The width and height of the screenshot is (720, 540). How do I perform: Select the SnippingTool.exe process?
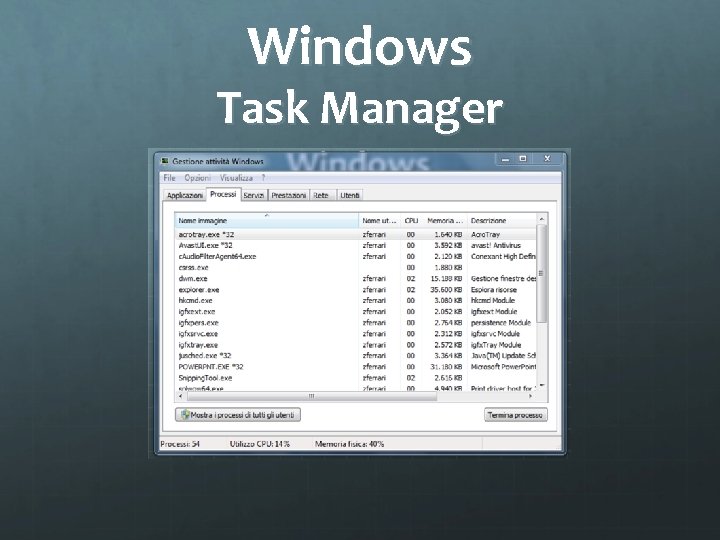point(355,378)
